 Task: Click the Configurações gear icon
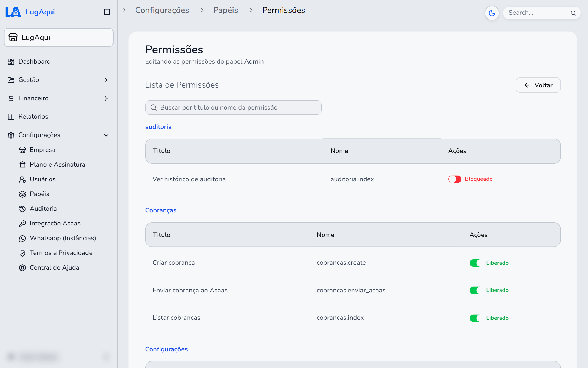coord(11,135)
